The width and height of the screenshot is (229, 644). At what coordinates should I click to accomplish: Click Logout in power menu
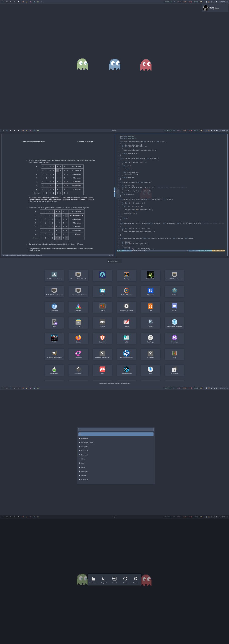click(x=114, y=580)
